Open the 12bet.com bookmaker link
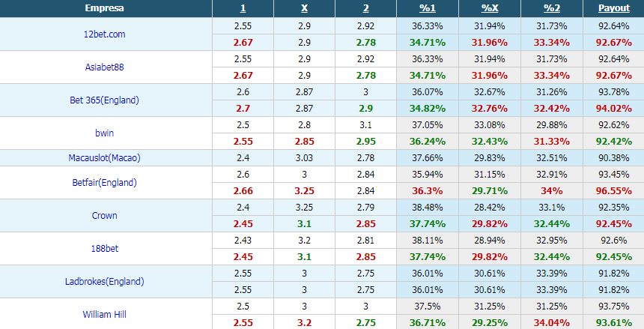The height and width of the screenshot is (329, 644). coord(104,34)
